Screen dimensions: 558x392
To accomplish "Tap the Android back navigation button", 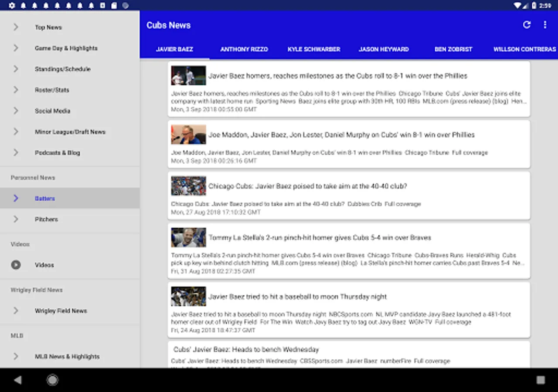I will click(x=17, y=380).
